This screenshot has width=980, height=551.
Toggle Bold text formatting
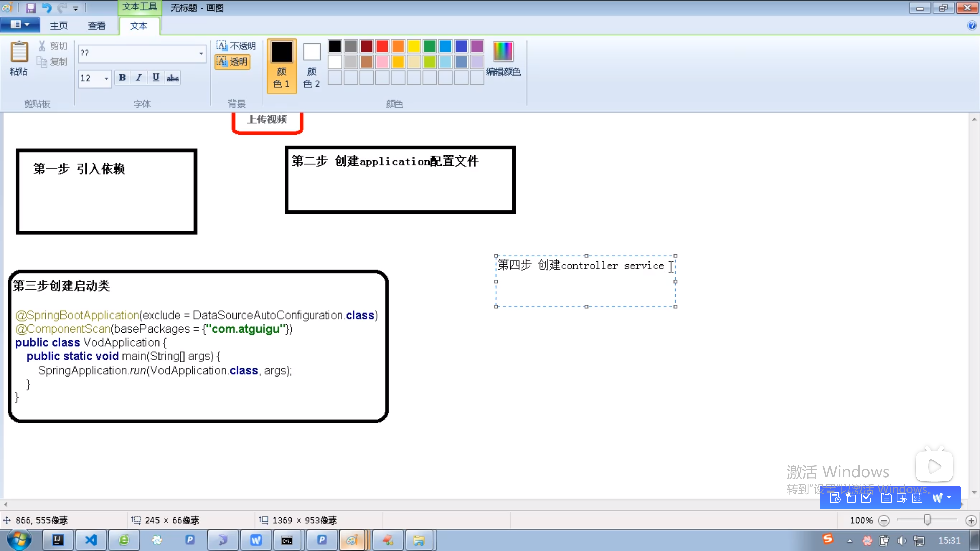point(122,78)
